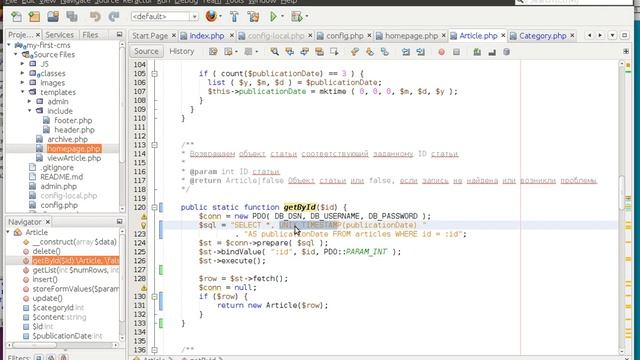Expand the classes folder node
Screen dimensions: 640x360
[22, 73]
